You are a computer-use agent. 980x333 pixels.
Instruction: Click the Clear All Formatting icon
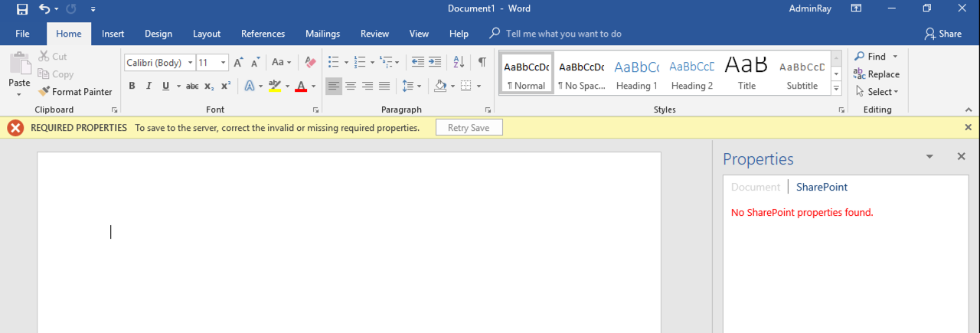(x=310, y=63)
